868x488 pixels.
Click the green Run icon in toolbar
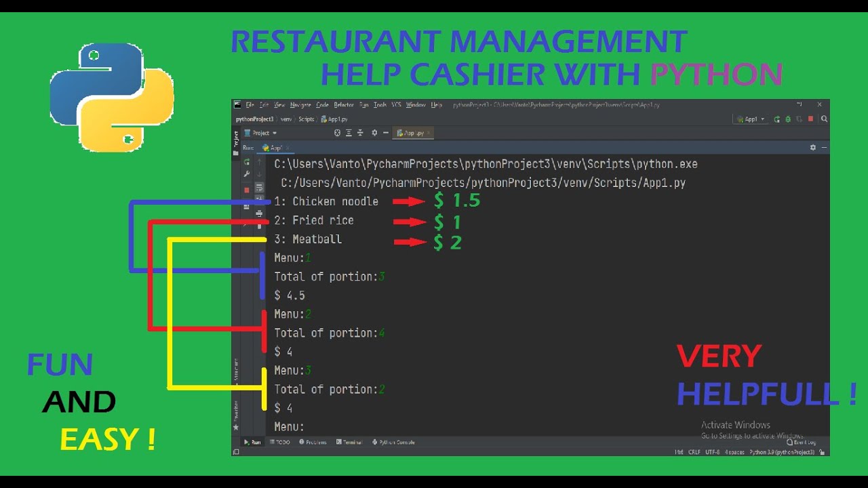click(777, 119)
